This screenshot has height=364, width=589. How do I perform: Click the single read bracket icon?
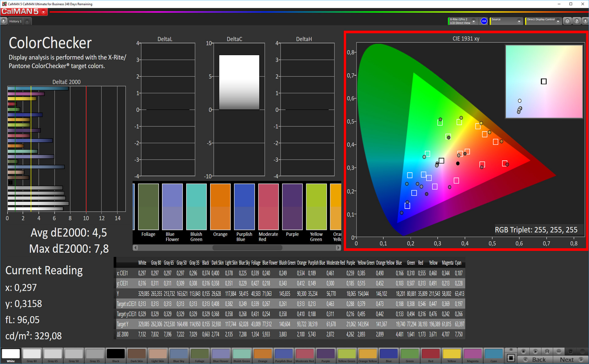[547, 351]
